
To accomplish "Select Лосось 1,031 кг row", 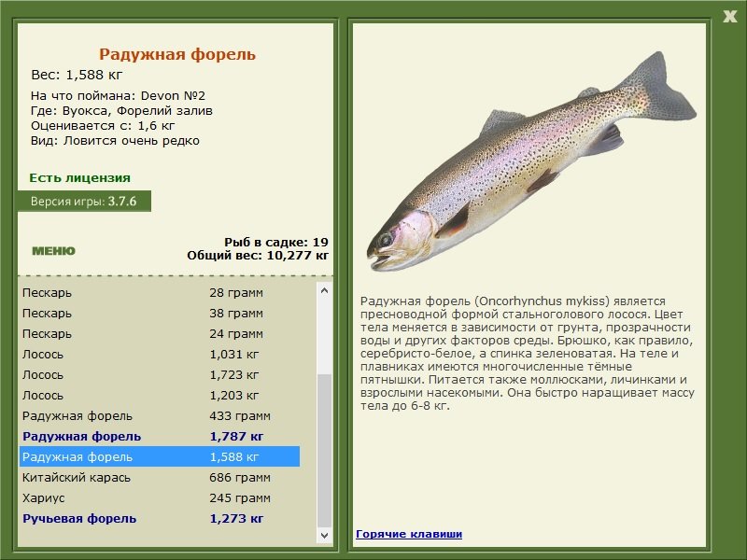I will click(159, 355).
